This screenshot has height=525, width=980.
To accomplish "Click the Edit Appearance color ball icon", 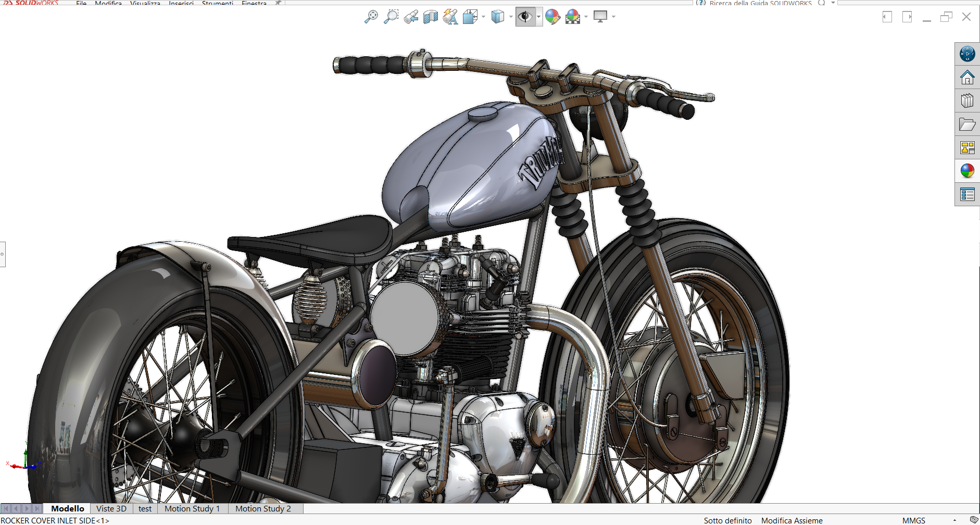I will point(552,17).
